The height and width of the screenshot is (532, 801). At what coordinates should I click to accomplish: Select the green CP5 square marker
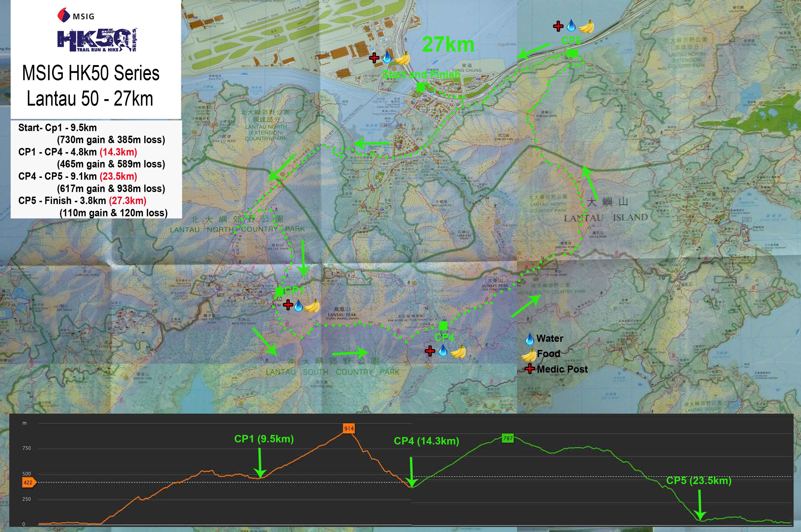point(573,53)
